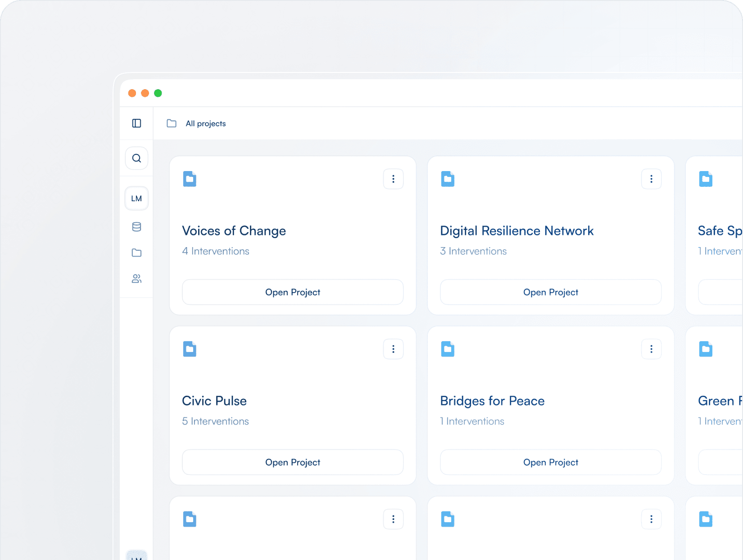Click the green window maximize dot
Screen dimensions: 743x560
point(158,93)
